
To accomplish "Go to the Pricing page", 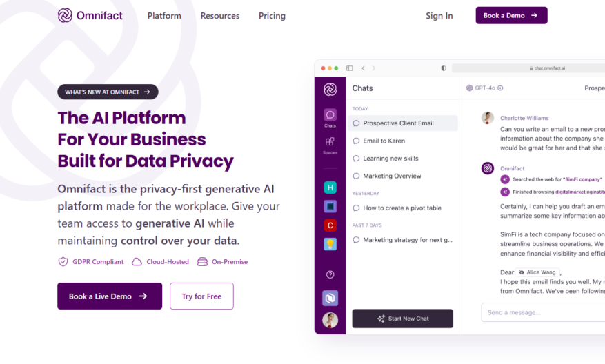I will tap(272, 16).
